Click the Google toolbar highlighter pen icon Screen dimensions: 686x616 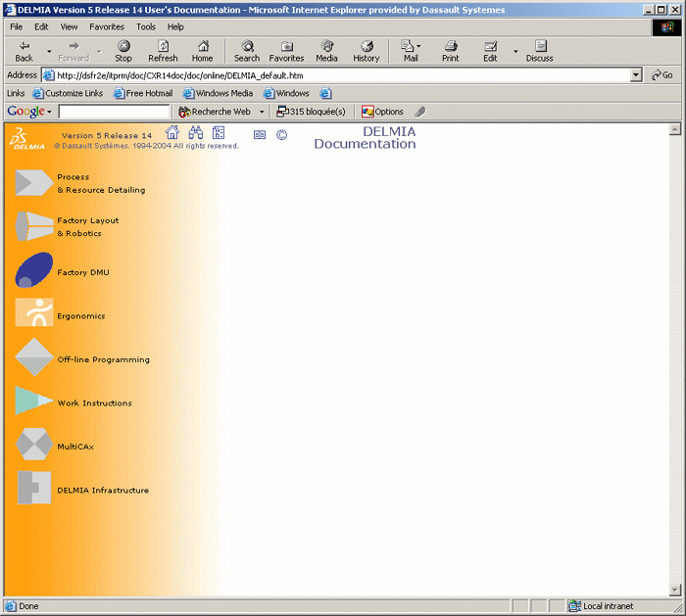click(x=420, y=112)
